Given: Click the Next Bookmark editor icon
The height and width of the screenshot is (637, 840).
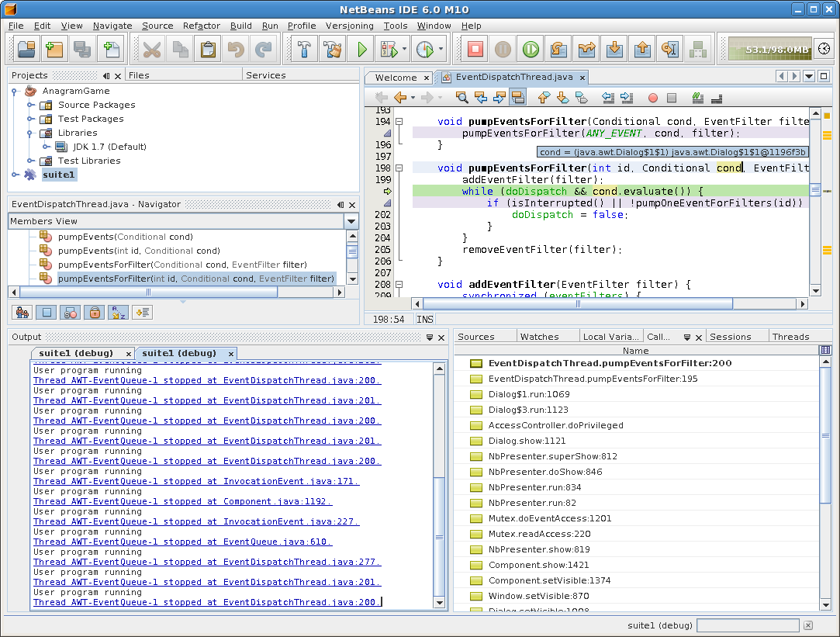Looking at the screenshot, I should (x=562, y=98).
